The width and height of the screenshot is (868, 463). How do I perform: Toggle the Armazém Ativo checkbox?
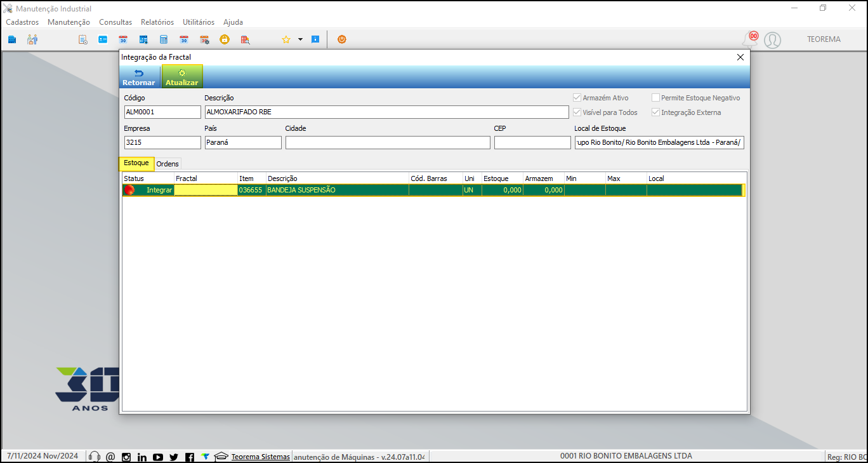tap(577, 98)
